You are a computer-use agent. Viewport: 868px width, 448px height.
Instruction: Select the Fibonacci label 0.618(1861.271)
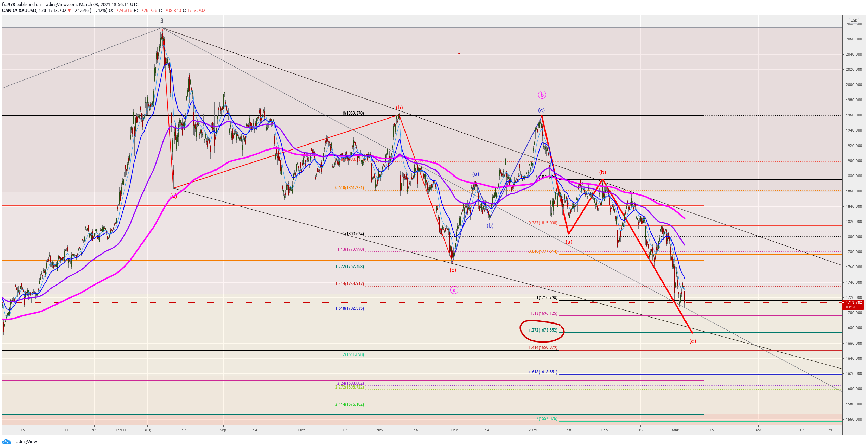coord(349,188)
